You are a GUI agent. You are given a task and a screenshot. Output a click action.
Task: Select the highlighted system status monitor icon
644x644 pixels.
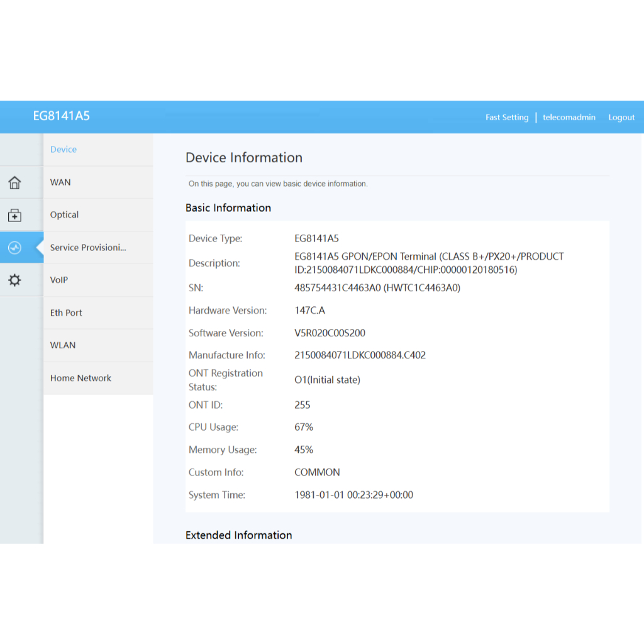click(x=14, y=248)
